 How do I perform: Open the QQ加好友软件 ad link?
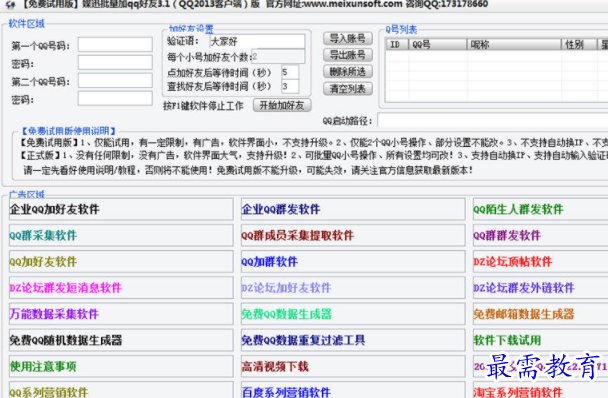pos(121,262)
